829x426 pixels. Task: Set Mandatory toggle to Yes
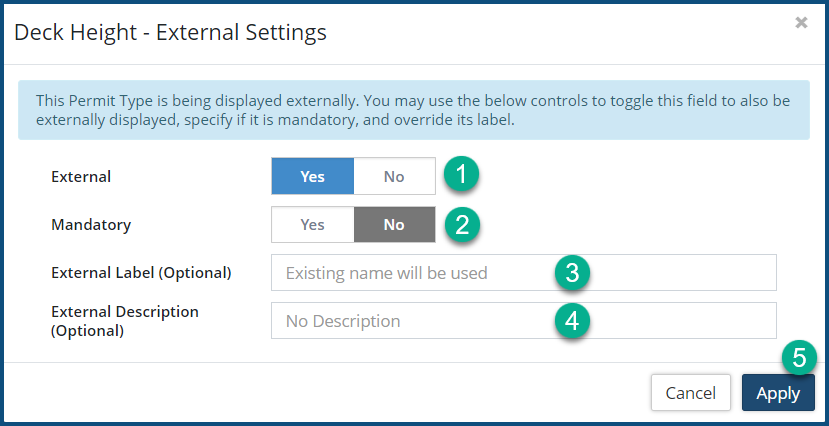pyautogui.click(x=312, y=225)
